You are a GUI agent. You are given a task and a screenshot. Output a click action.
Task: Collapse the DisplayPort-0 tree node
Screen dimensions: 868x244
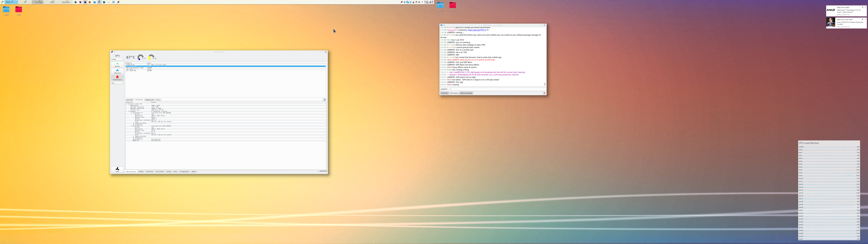pos(131,113)
